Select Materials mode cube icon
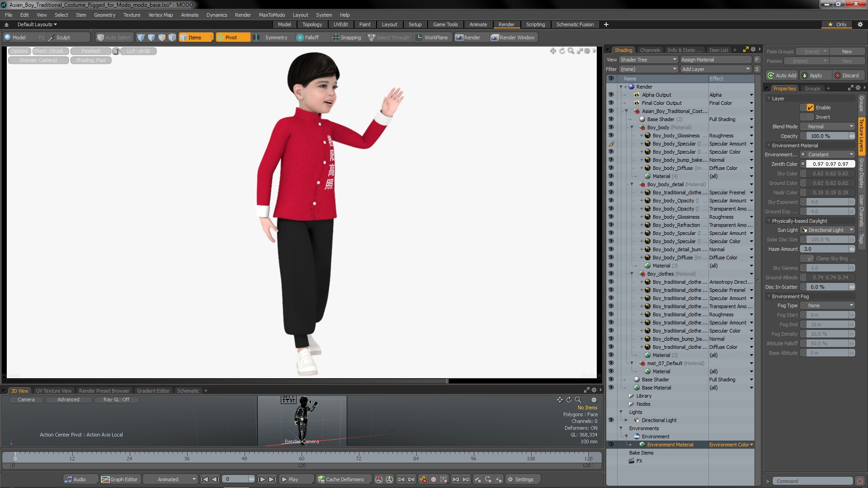This screenshot has width=868, height=488. (x=172, y=38)
